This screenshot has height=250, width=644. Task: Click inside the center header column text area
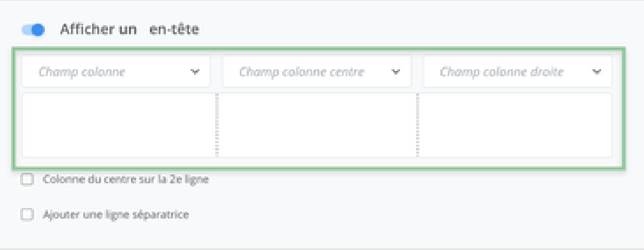click(317, 125)
